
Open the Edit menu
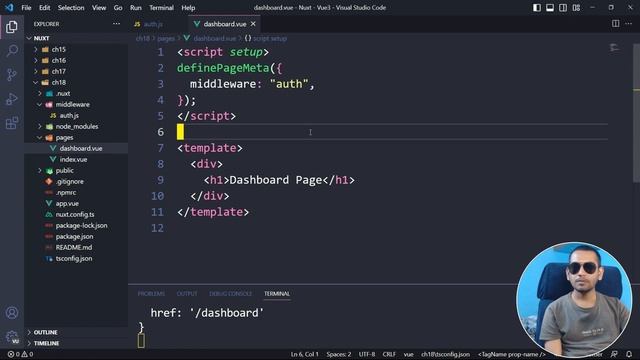click(44, 8)
